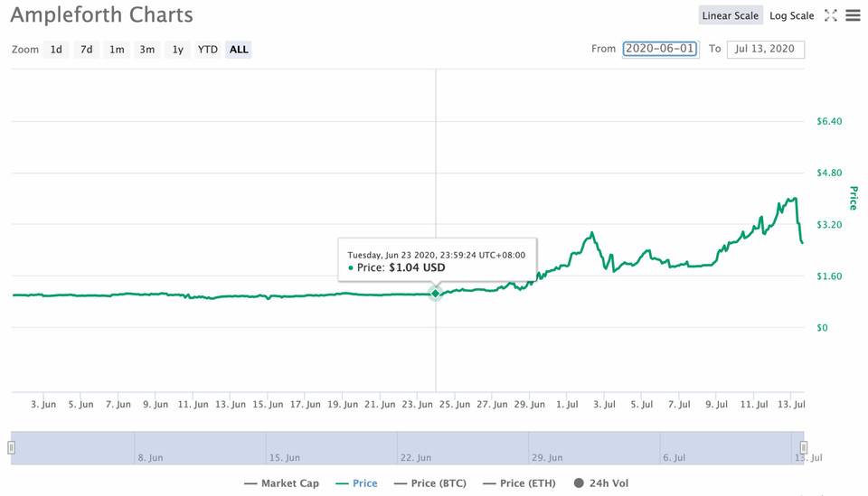The width and height of the screenshot is (868, 496).
Task: Click the green price marker diamond
Action: point(436,293)
